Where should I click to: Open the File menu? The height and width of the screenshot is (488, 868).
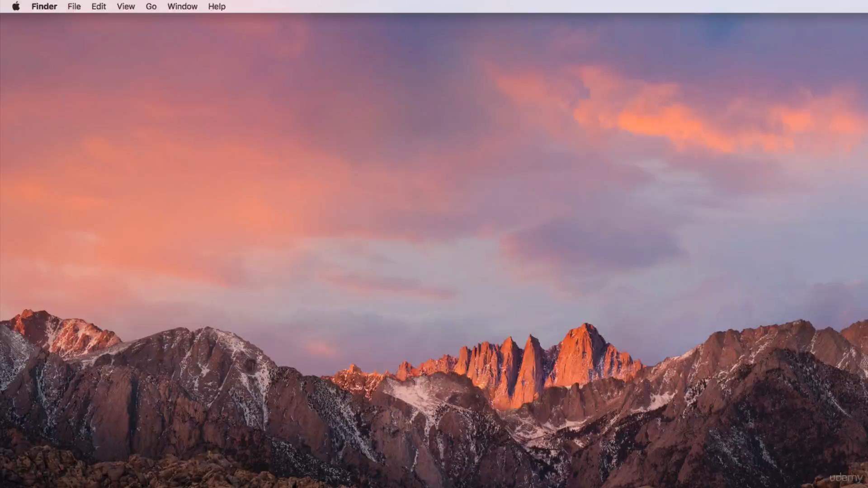(x=74, y=6)
